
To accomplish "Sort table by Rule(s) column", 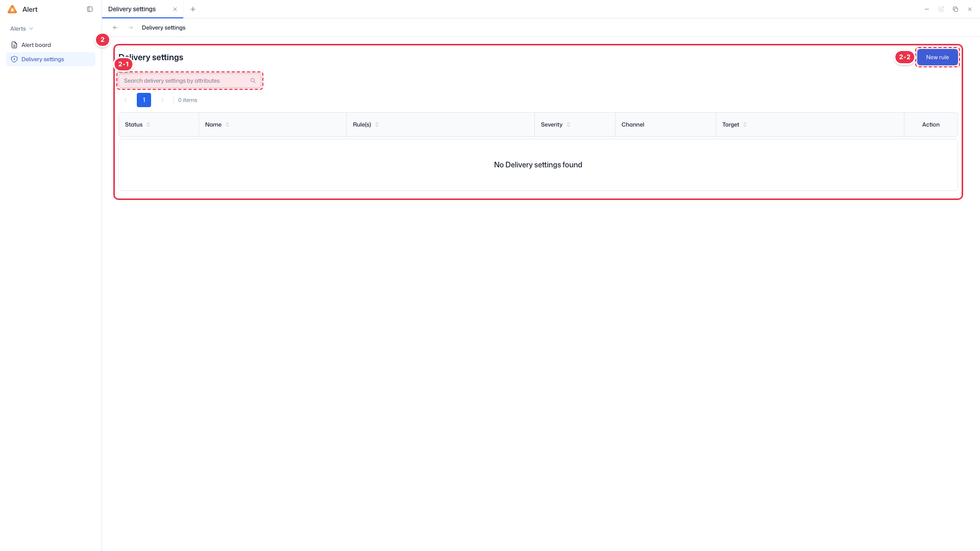I will (377, 124).
